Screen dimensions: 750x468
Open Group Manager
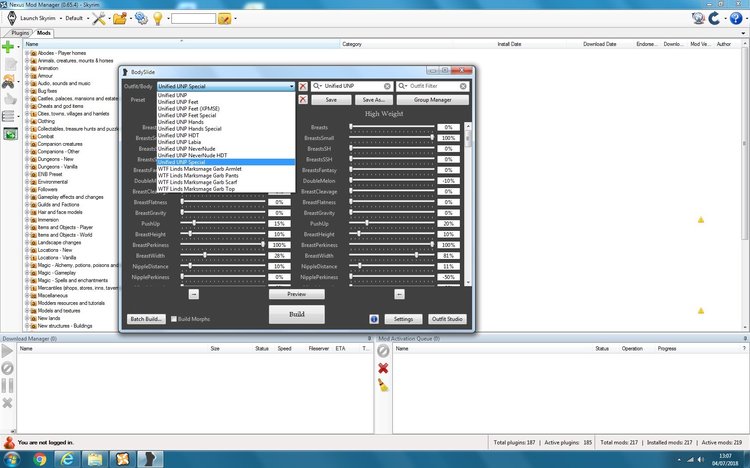433,100
